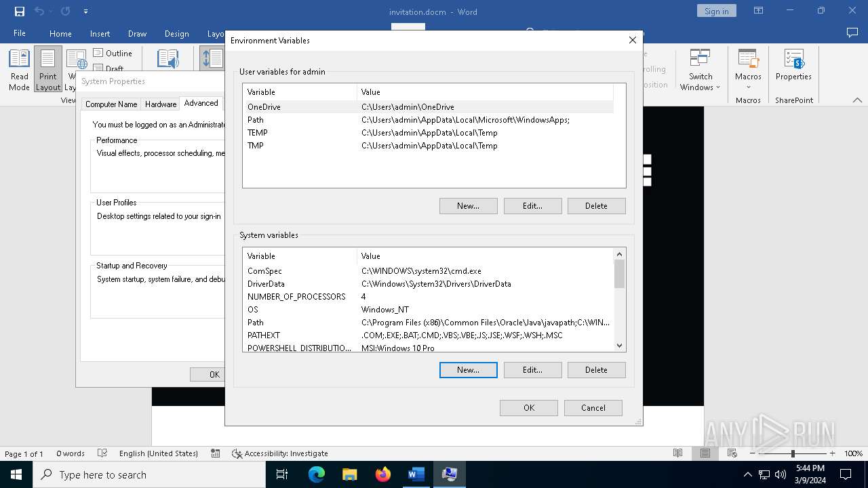Open Microsoft Edge from taskbar
The image size is (868, 488).
(x=317, y=474)
